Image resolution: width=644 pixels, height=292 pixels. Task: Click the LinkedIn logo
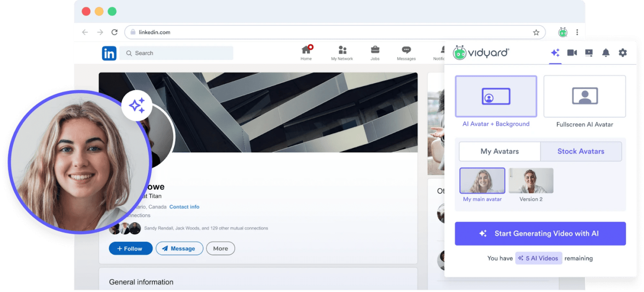(x=109, y=53)
